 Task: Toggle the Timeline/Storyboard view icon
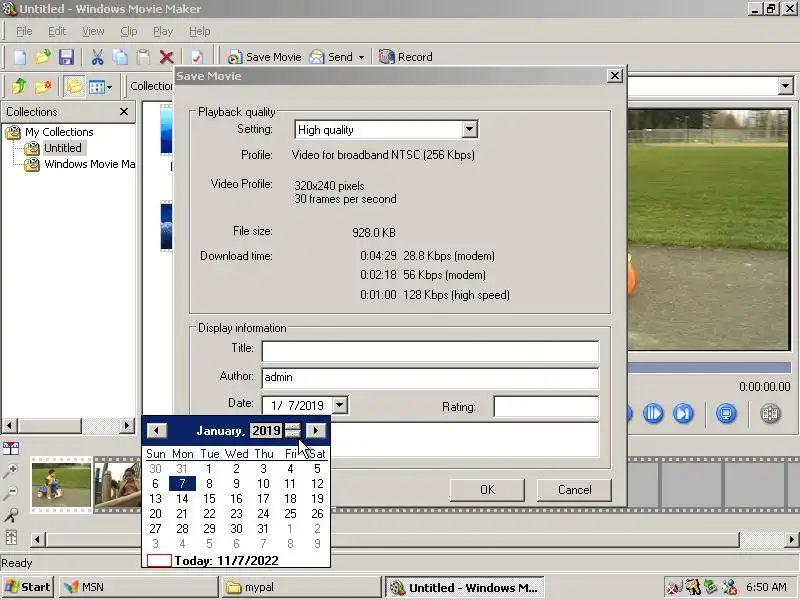coord(11,448)
